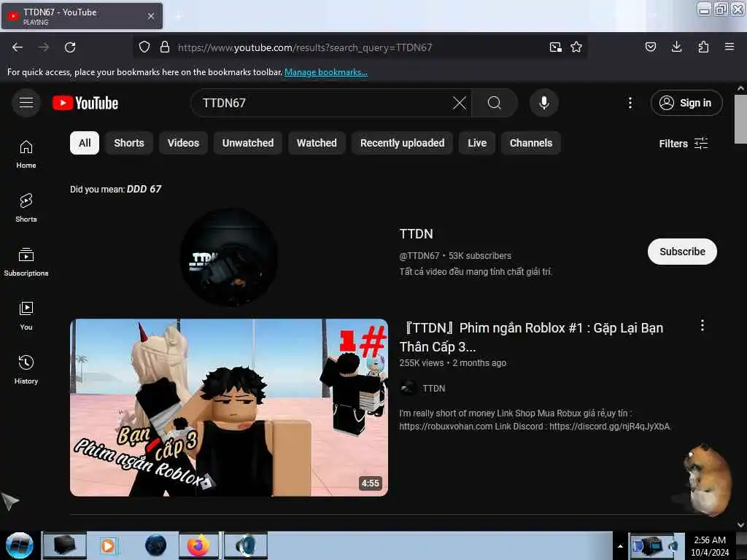The height and width of the screenshot is (560, 747).
Task: Click the @TTDN67 53K subscribers text
Action: coord(455,256)
